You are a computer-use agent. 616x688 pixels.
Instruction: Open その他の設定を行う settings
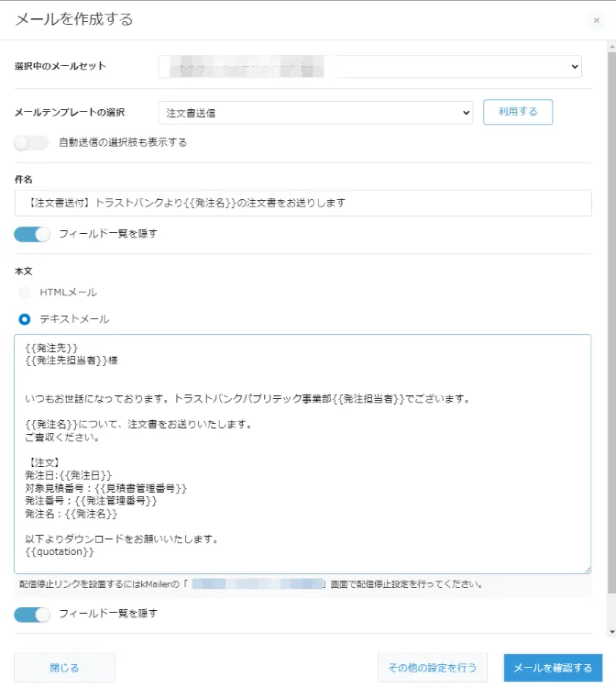[432, 668]
